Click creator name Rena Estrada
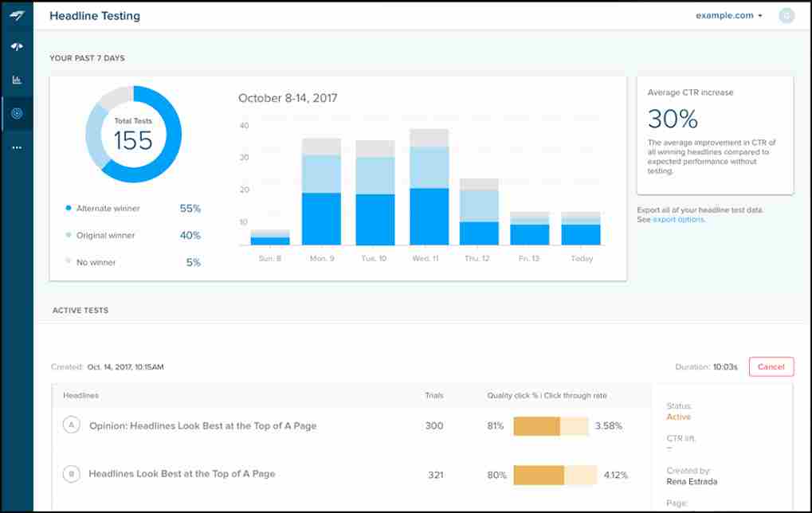 [692, 481]
